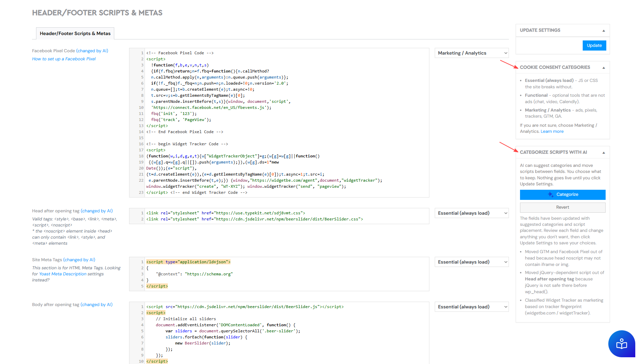Click 'changed by AI' next to Body after opening tag
Image resolution: width=640 pixels, height=364 pixels.
[97, 305]
